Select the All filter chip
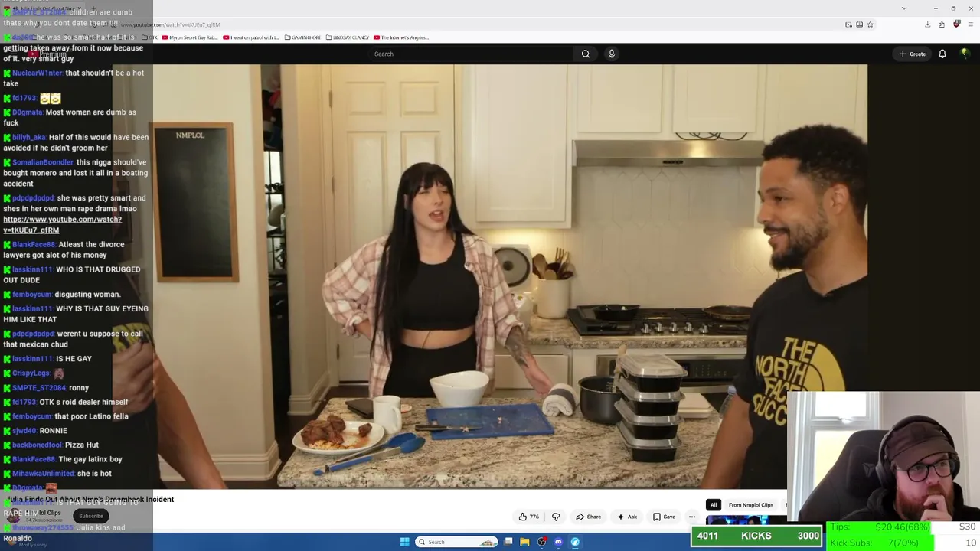 pos(713,505)
